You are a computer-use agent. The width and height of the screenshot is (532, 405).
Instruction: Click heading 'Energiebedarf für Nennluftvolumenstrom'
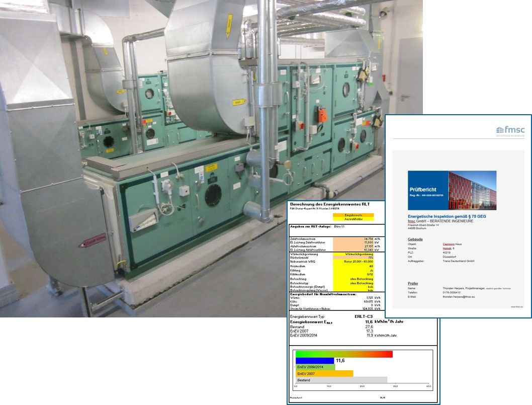click(323, 294)
